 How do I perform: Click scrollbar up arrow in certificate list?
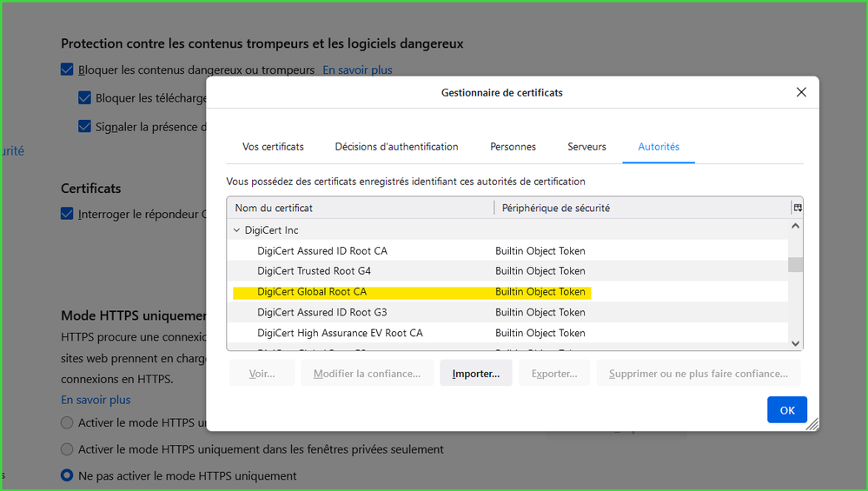point(796,226)
